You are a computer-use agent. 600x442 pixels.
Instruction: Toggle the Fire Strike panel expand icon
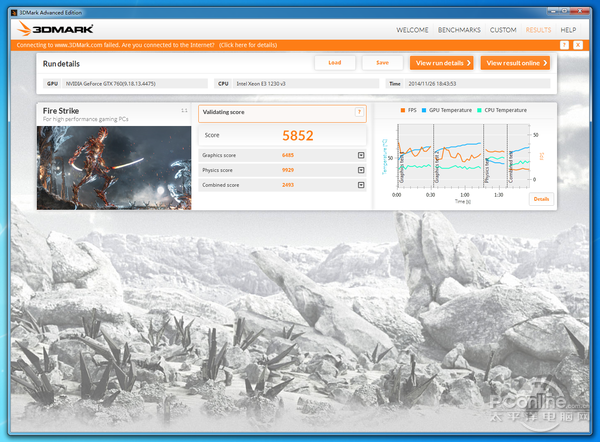click(184, 111)
